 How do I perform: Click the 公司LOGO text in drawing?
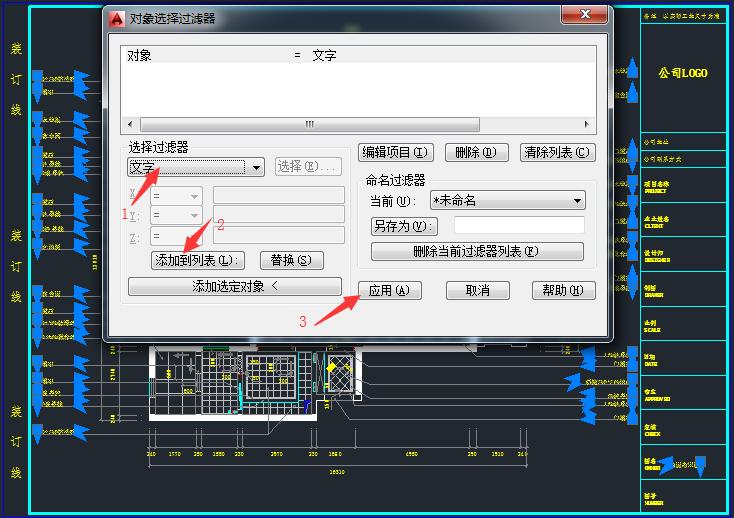683,73
